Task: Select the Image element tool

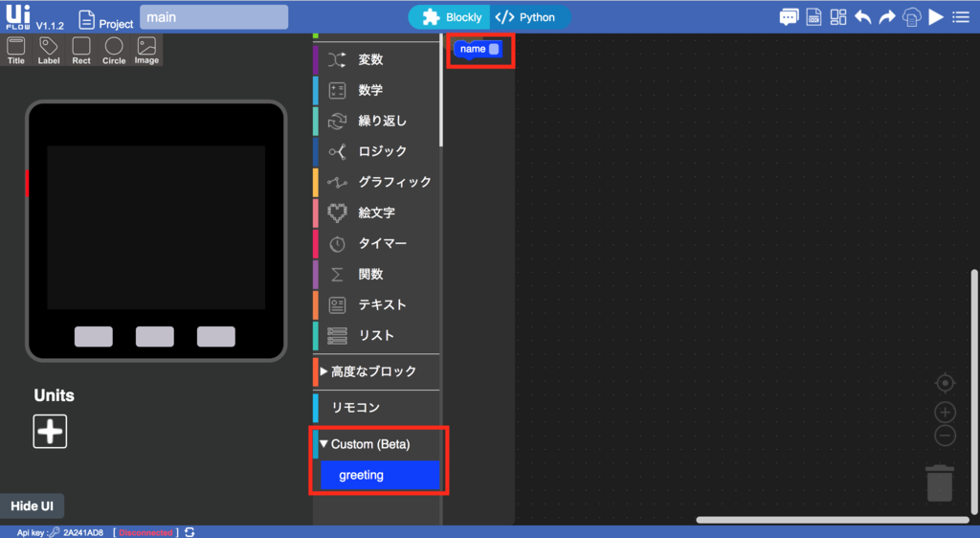Action: [x=146, y=51]
